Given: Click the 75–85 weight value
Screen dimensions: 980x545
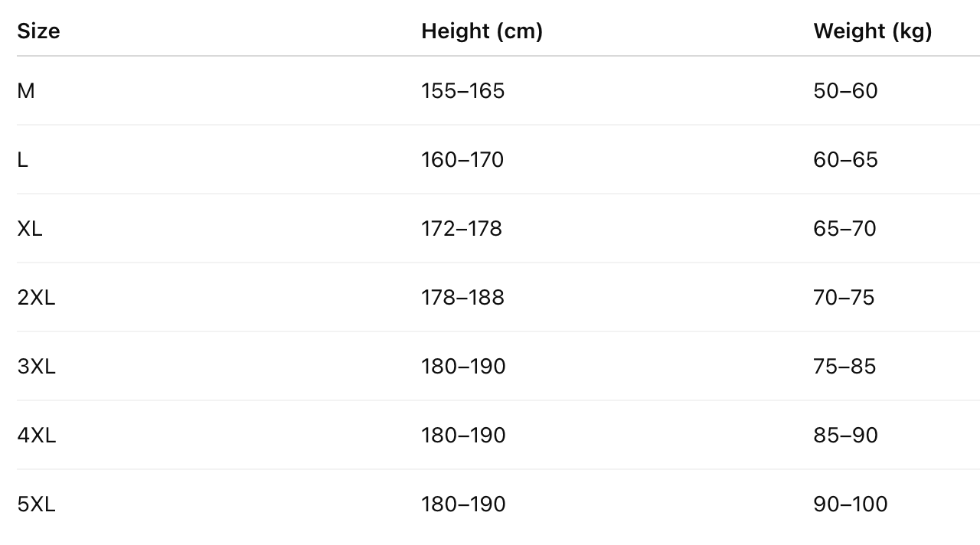Looking at the screenshot, I should (x=844, y=367).
